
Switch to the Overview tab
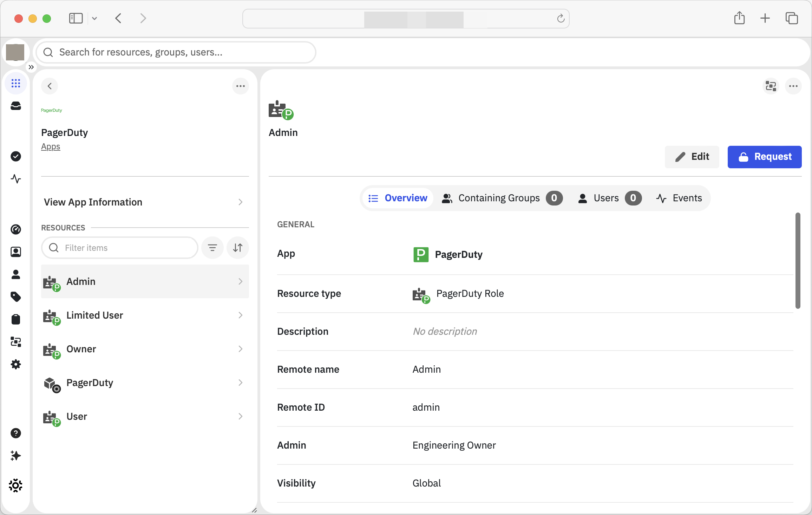(398, 198)
